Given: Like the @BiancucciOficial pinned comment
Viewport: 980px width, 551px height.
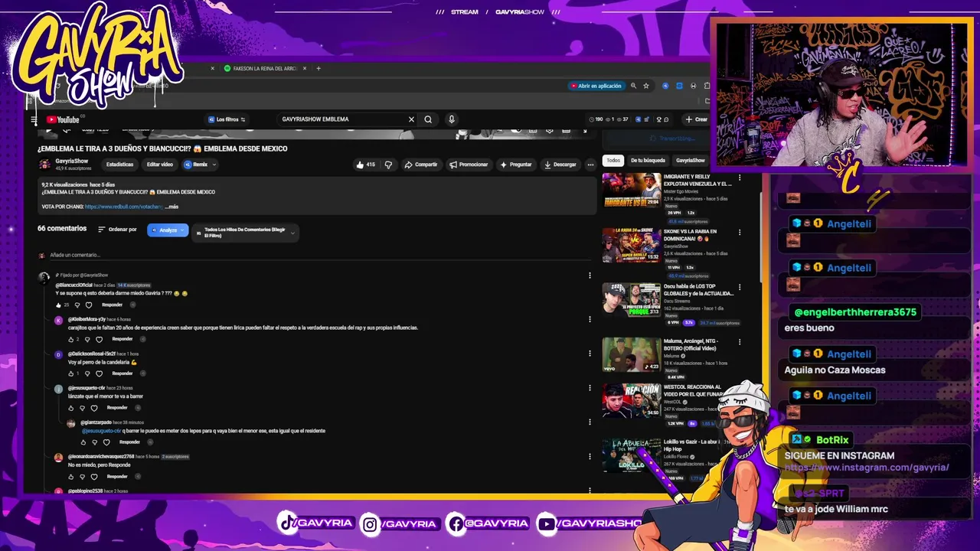Looking at the screenshot, I should tap(58, 305).
